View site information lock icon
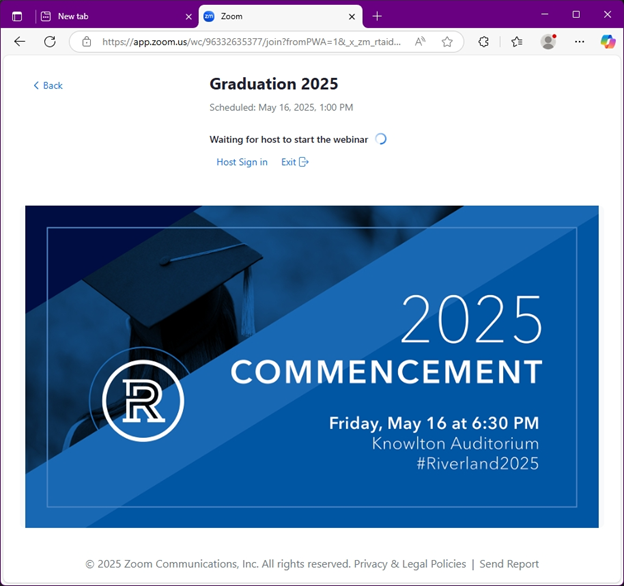Screen dimensions: 624x586 pos(87,42)
